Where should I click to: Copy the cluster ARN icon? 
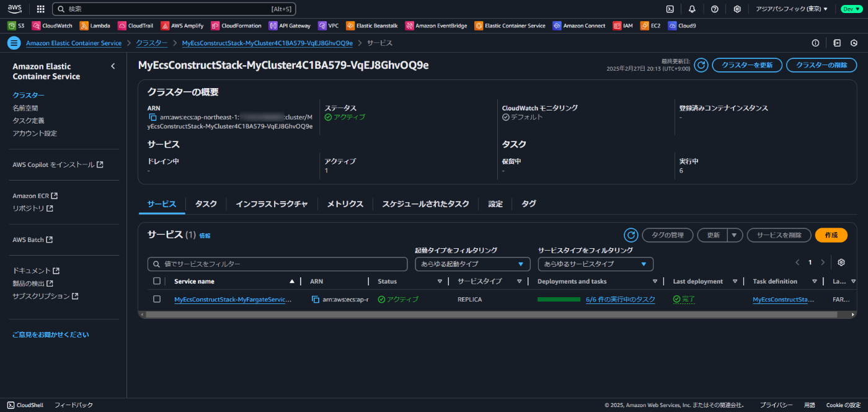(x=152, y=117)
